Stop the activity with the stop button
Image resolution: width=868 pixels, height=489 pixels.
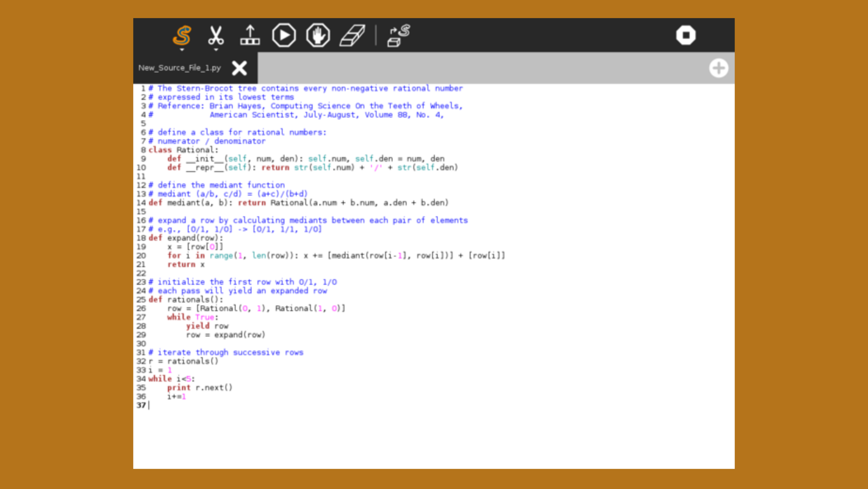tap(686, 35)
